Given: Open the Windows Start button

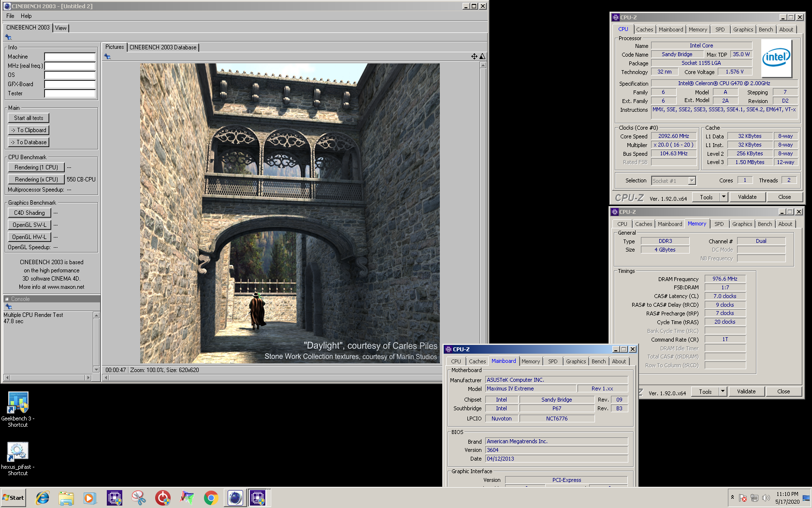Looking at the screenshot, I should pos(13,498).
